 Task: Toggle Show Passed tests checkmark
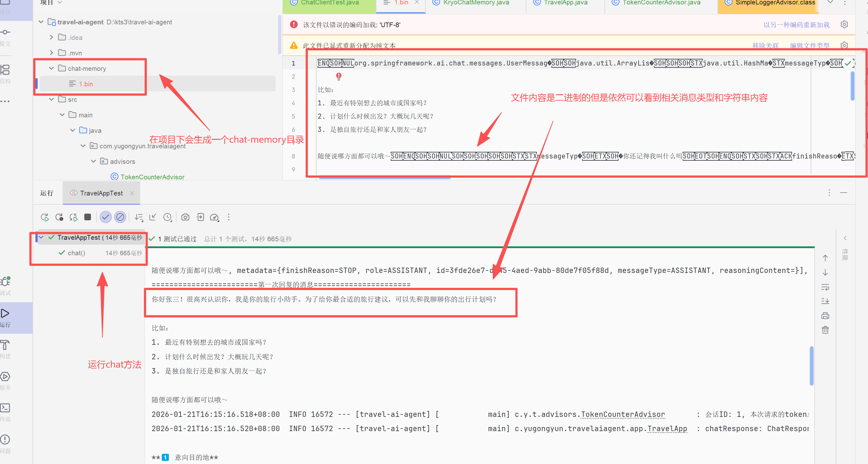click(105, 217)
